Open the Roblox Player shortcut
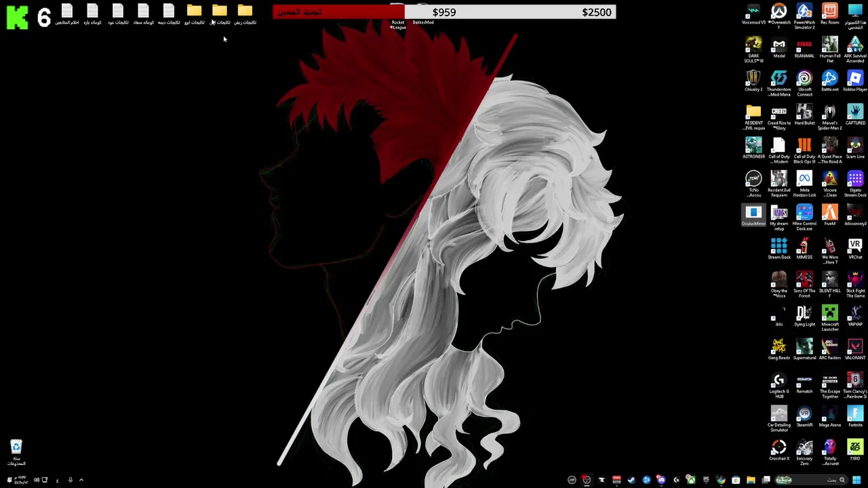This screenshot has width=868, height=488. (x=855, y=81)
